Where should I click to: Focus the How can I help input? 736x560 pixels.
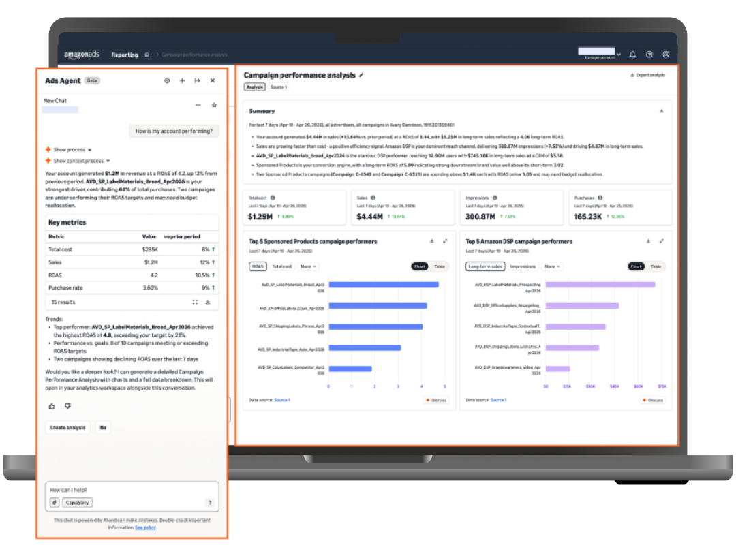[132, 490]
